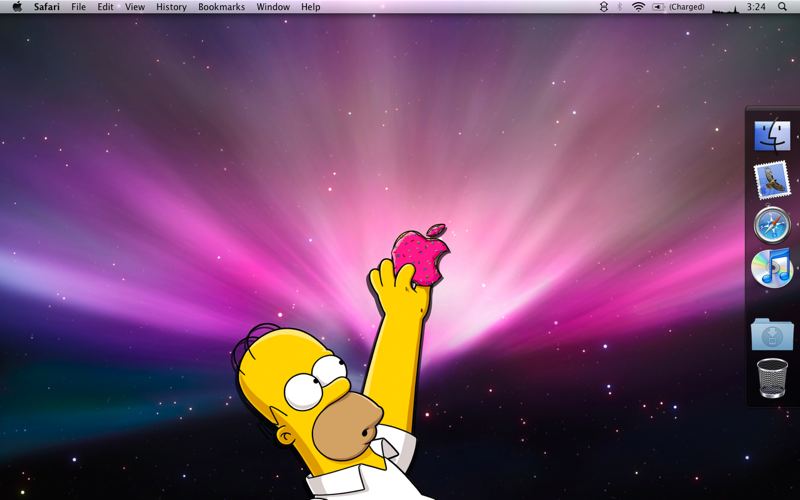Viewport: 800px width, 500px height.
Task: Open the Downloads folder stack in dock
Action: 772,334
